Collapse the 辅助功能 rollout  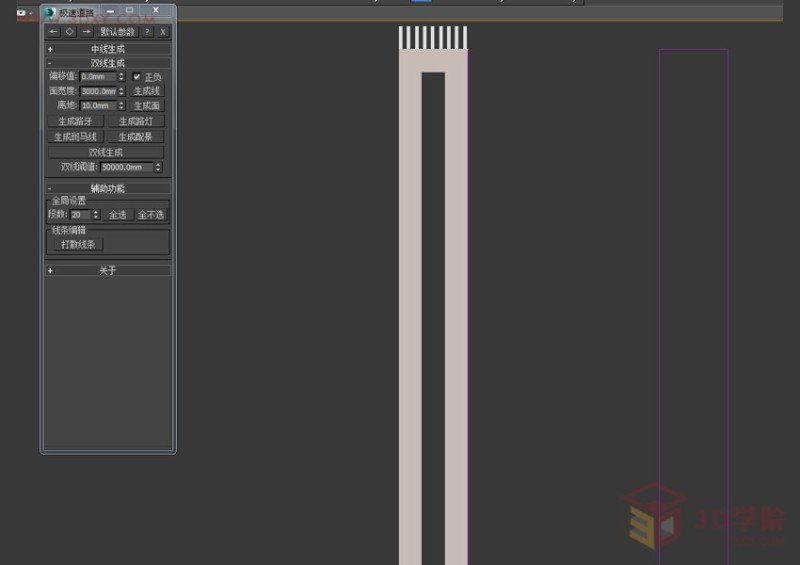pyautogui.click(x=108, y=188)
